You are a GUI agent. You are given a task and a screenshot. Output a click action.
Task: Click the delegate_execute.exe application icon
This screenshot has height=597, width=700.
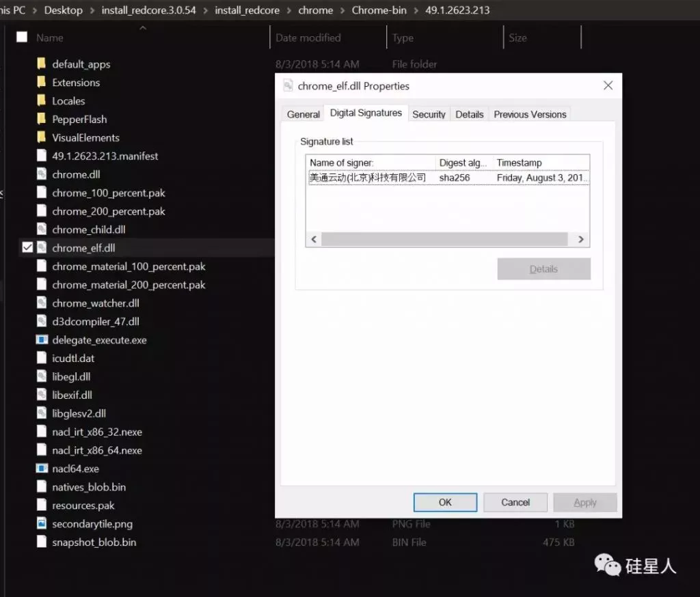[42, 339]
